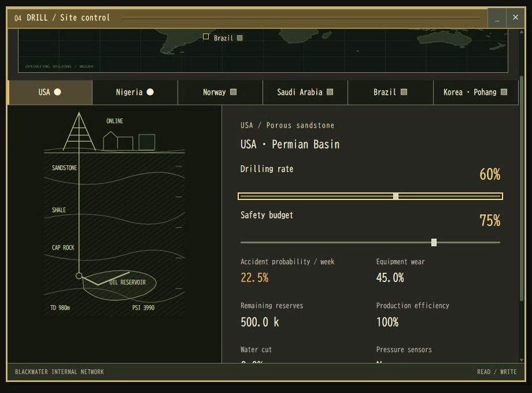532x393 pixels.
Task: Click the "USA · Permian Basin" heading
Action: [290, 144]
